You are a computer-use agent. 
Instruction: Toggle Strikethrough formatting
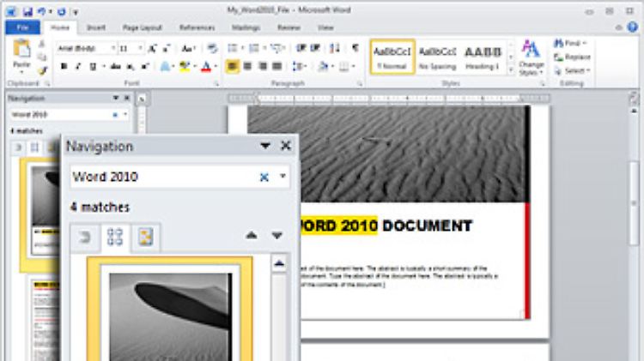[x=115, y=66]
